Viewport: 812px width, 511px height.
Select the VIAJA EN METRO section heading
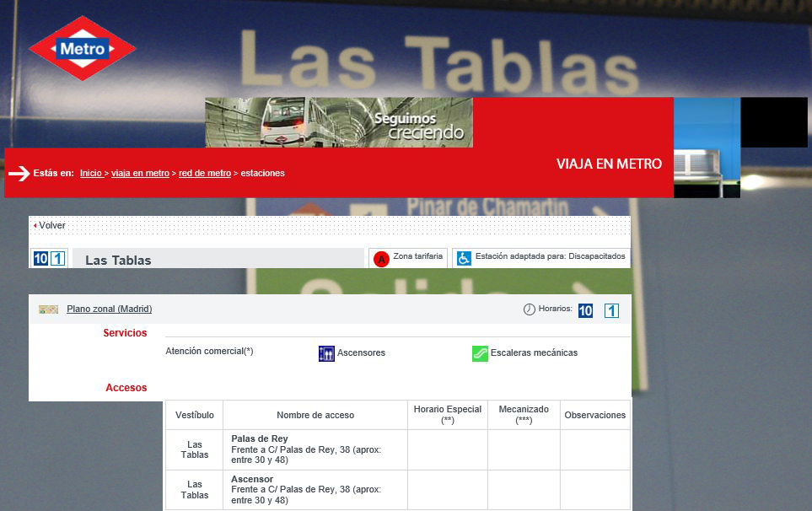coord(609,164)
